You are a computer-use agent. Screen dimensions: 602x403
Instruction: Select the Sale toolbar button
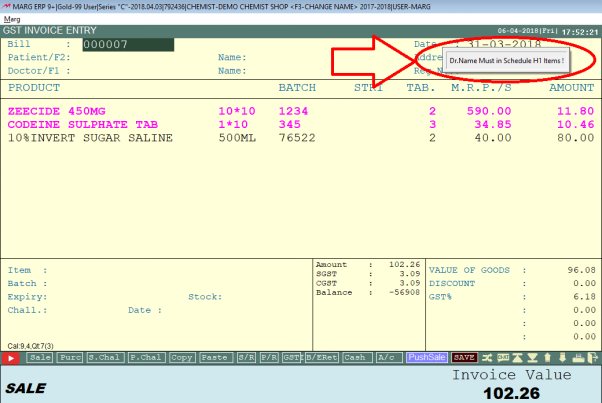pos(41,357)
